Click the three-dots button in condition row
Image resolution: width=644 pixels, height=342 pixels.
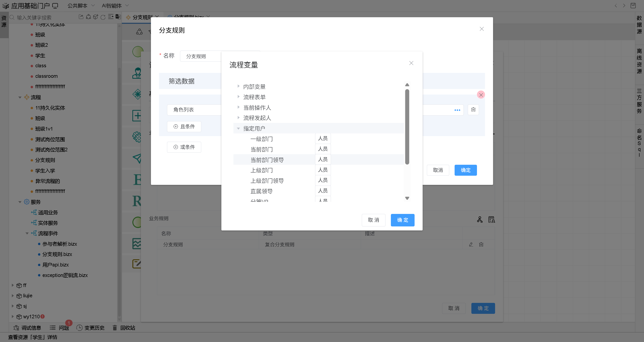pos(457,110)
